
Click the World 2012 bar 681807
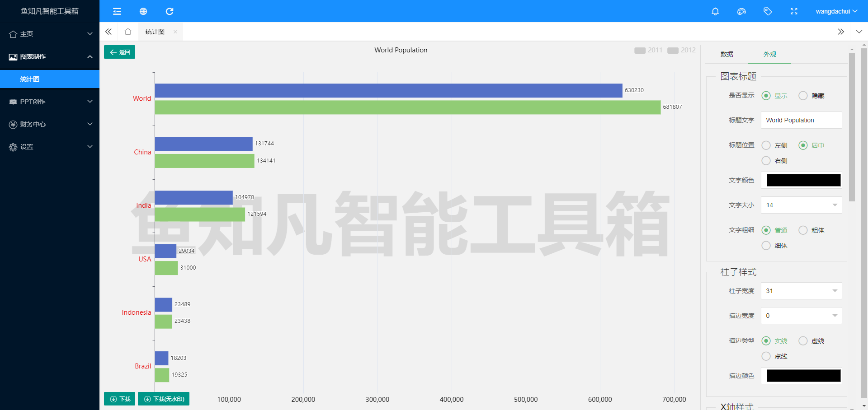408,107
